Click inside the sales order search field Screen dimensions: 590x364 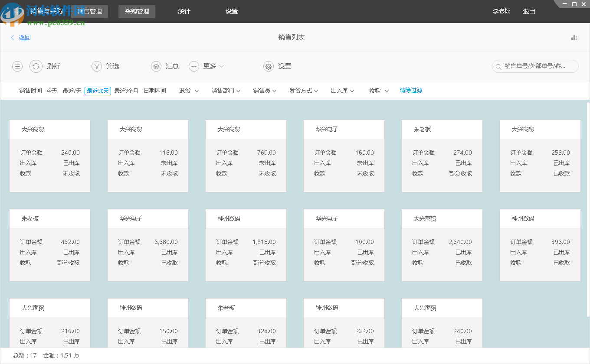coord(538,66)
